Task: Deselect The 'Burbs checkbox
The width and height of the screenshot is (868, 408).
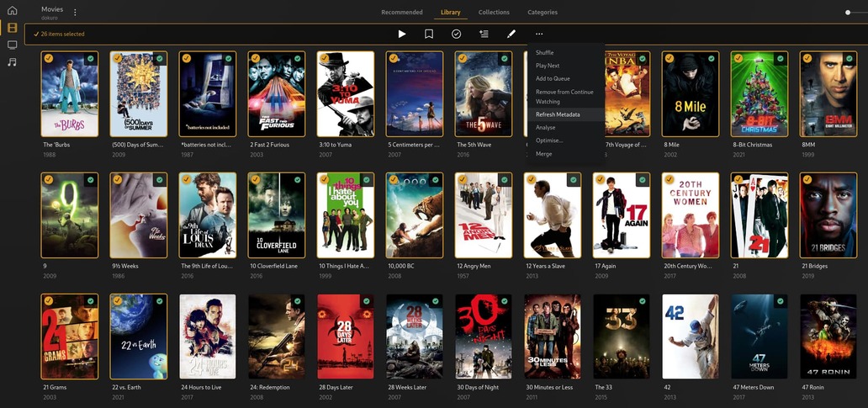Action: tap(49, 58)
